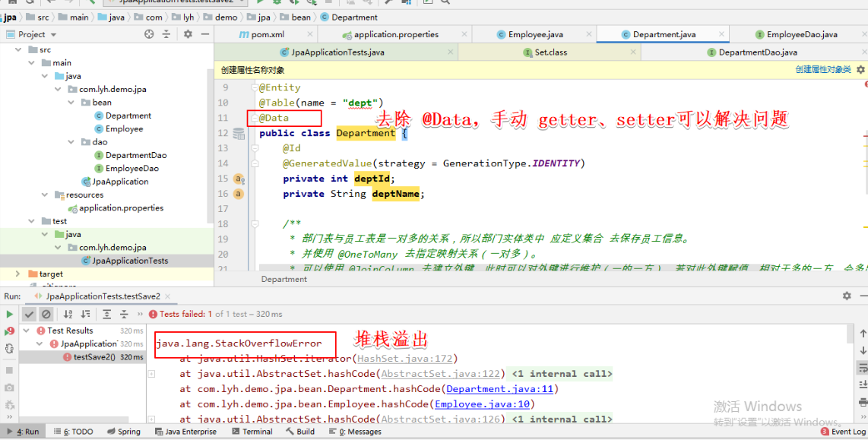
Task: Hide the Project tool window
Action: pos(204,34)
